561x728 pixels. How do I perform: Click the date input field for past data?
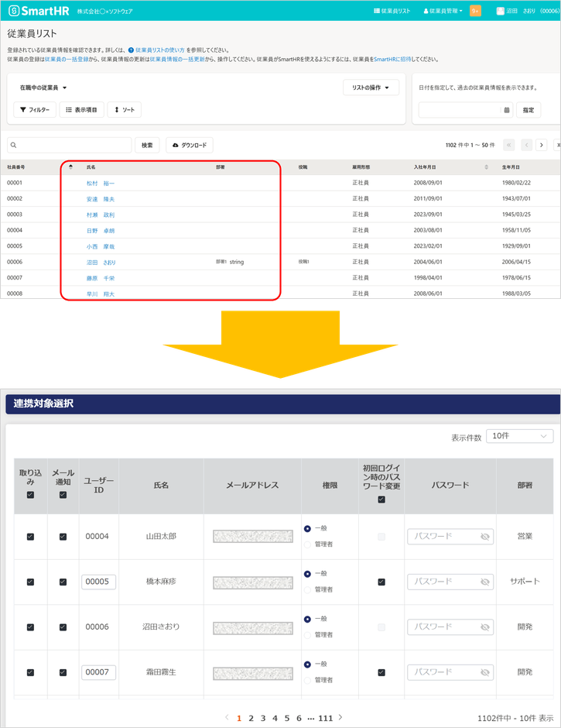[460, 110]
